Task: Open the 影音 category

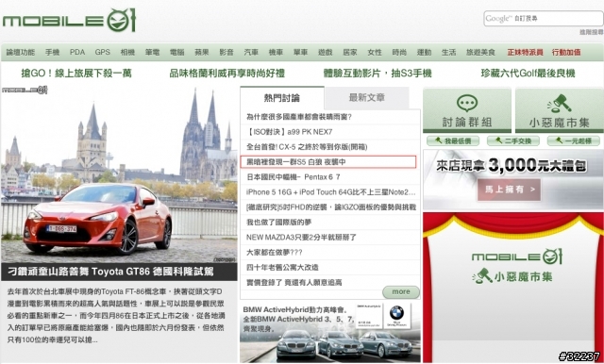Action: (226, 52)
